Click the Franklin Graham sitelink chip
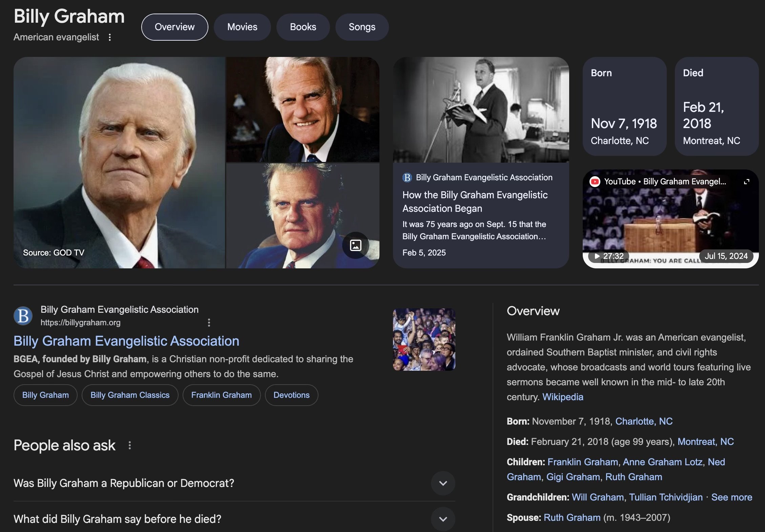 tap(222, 395)
